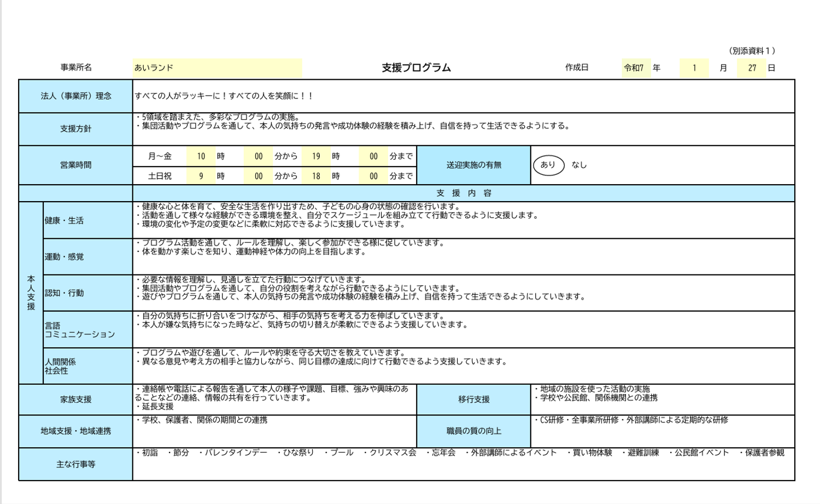
Task: Click the 認知・行動 category cell
Action: pyautogui.click(x=88, y=293)
